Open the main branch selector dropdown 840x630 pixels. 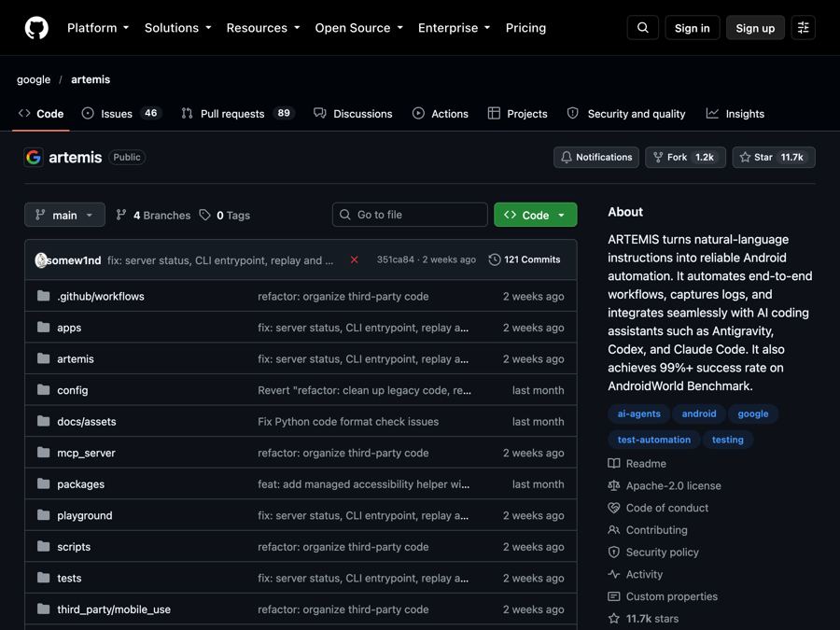64,215
